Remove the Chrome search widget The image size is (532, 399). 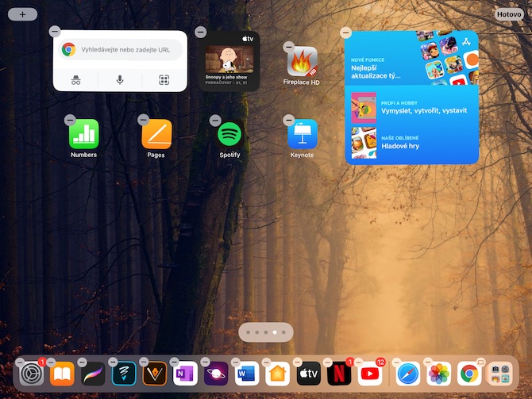click(55, 32)
